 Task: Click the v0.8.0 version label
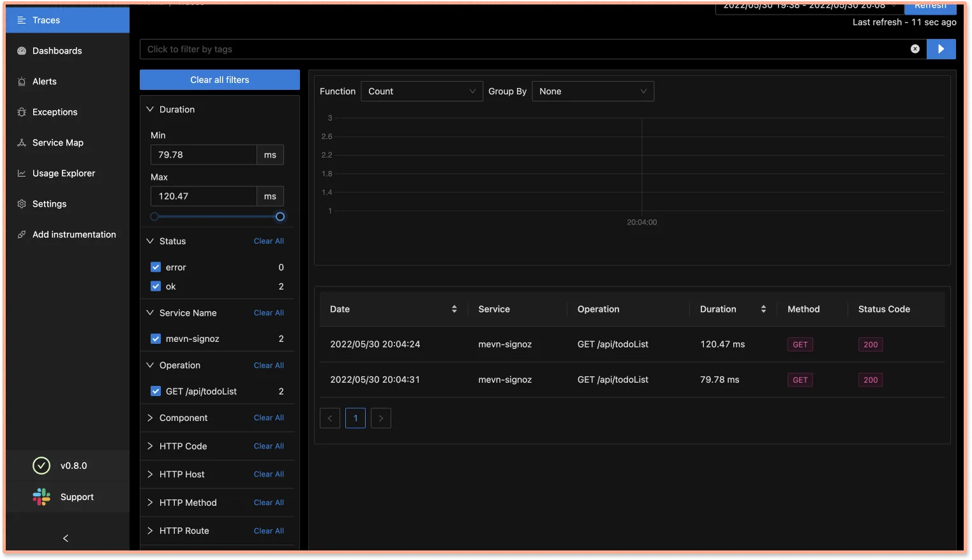pyautogui.click(x=74, y=466)
